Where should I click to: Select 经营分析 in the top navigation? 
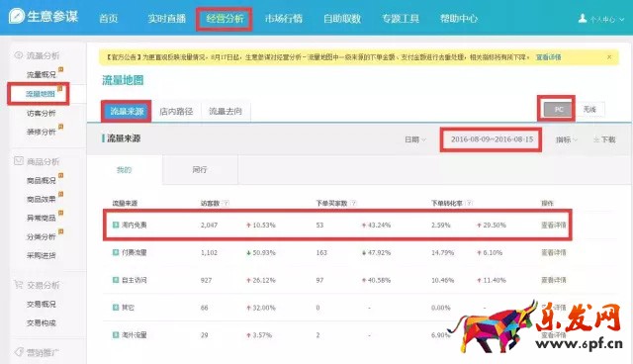point(225,19)
